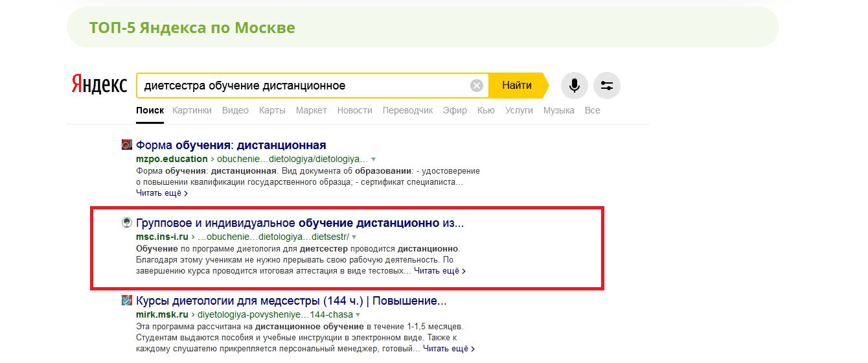
Task: Click the Найти search button
Action: pyautogui.click(x=518, y=86)
